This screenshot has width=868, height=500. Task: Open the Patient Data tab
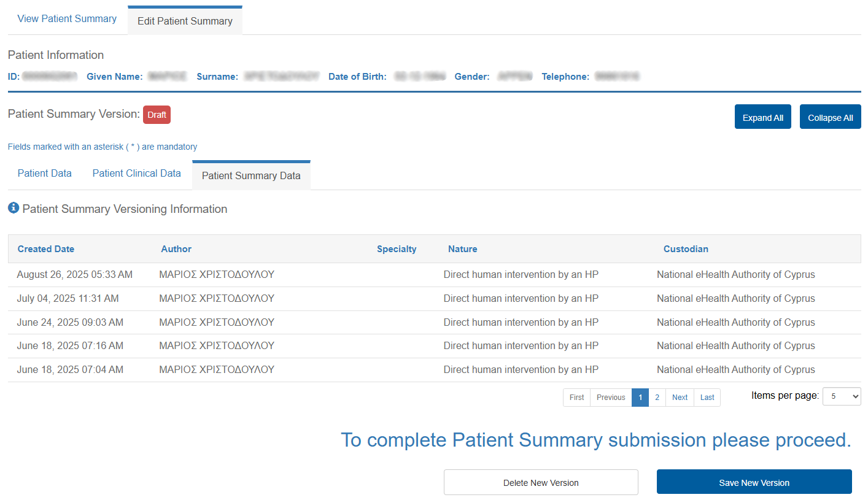pyautogui.click(x=45, y=174)
